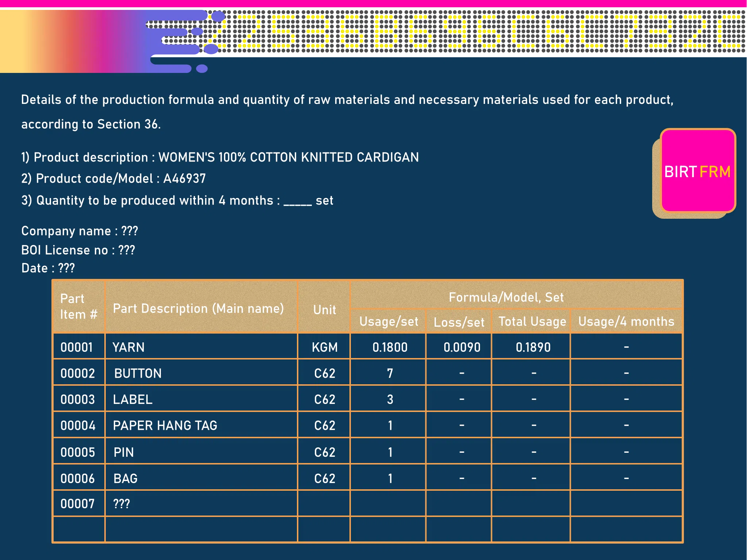This screenshot has height=560, width=747.
Task: Click the Loss/set column header
Action: click(458, 322)
